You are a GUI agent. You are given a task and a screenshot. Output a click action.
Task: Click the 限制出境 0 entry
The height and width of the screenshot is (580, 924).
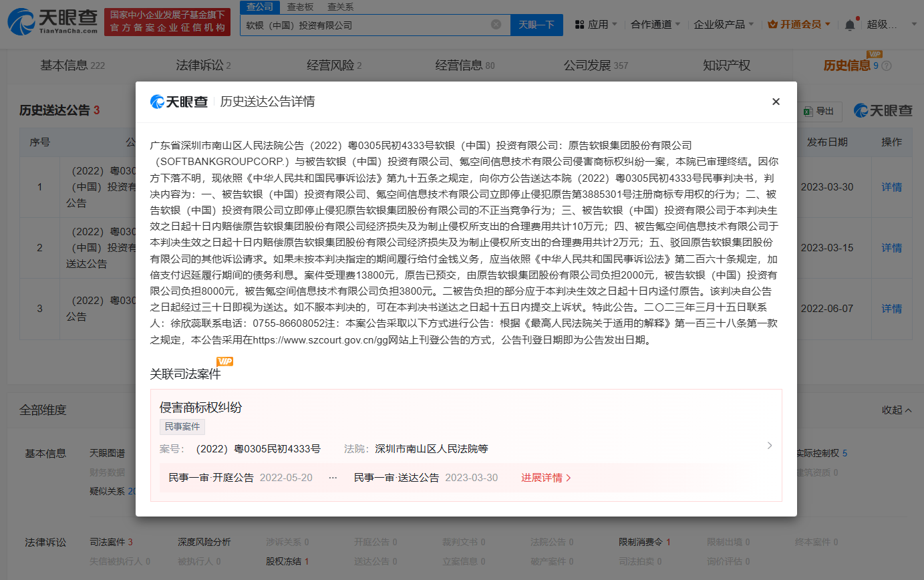coord(728,542)
